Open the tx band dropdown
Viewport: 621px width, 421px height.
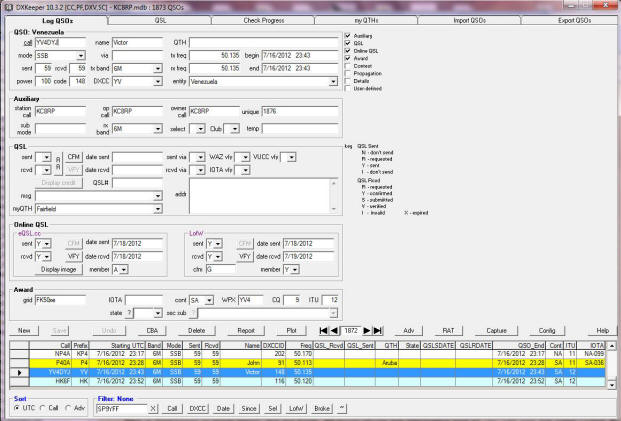[158, 69]
